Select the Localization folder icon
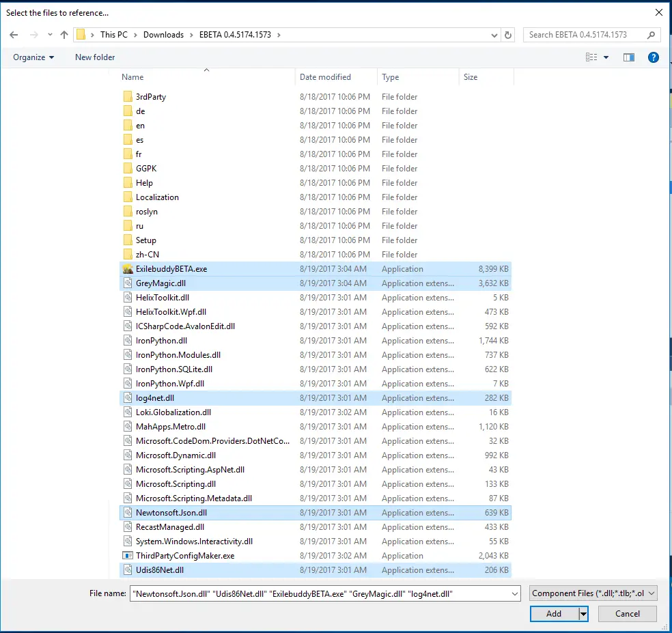The height and width of the screenshot is (633, 672). coord(128,197)
